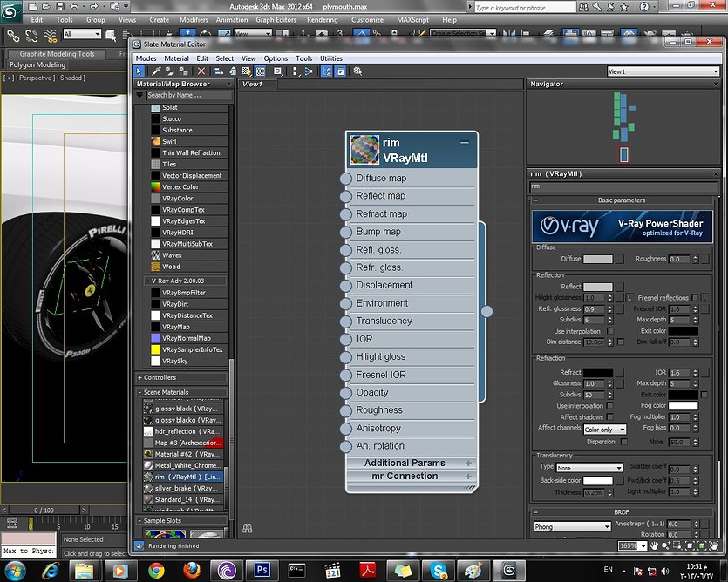Enable the Fresnel reflections checkbox
Image resolution: width=728 pixels, height=582 pixels.
695,298
